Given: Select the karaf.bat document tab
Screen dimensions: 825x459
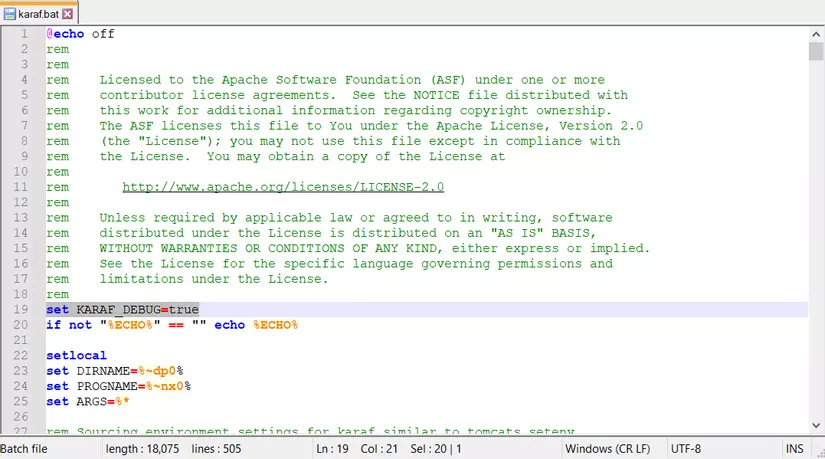Looking at the screenshot, I should click(39, 14).
